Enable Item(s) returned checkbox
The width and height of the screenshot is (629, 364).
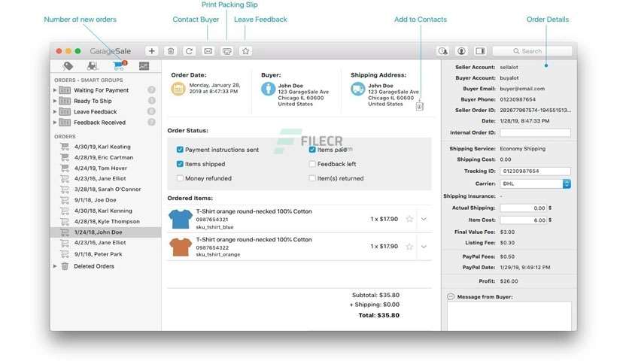click(312, 178)
